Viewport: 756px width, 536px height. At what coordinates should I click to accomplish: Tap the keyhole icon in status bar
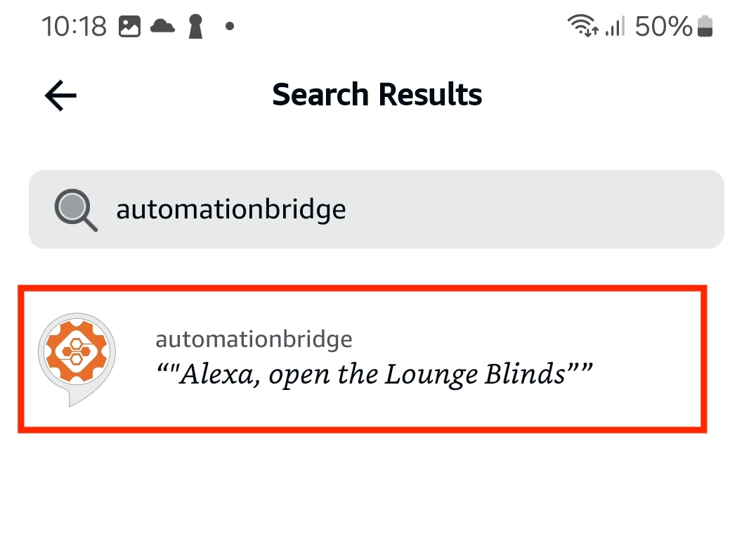pos(195,27)
